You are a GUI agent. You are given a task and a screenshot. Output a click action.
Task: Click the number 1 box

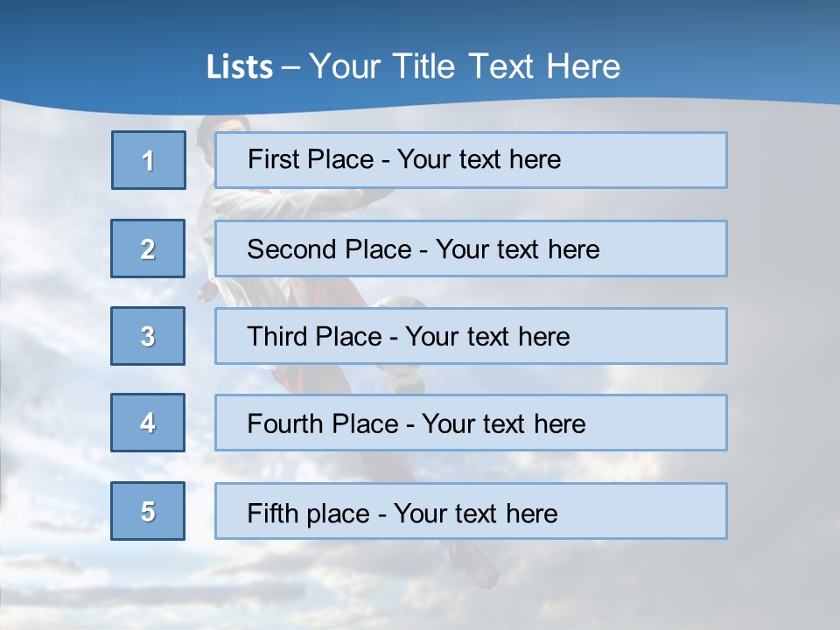[x=149, y=160]
